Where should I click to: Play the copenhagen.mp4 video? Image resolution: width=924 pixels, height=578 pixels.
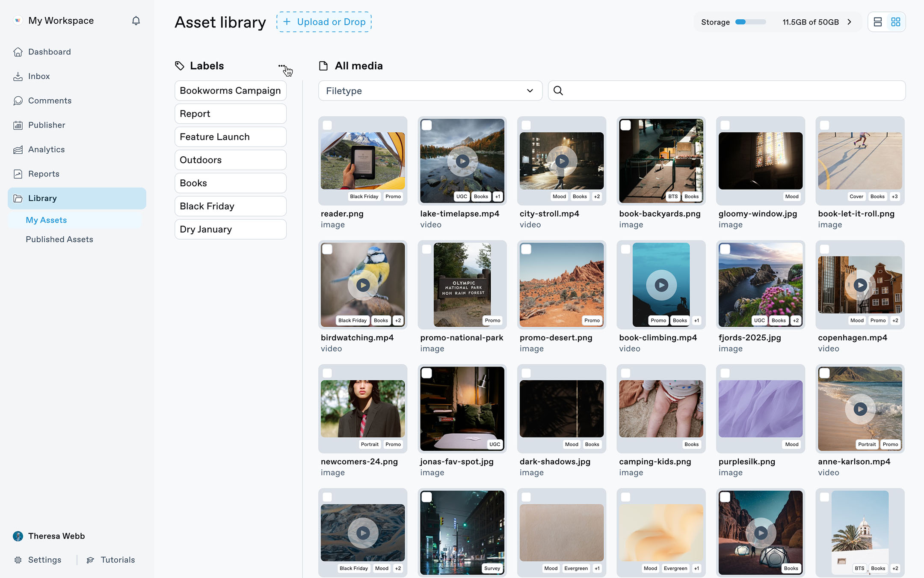pos(860,285)
